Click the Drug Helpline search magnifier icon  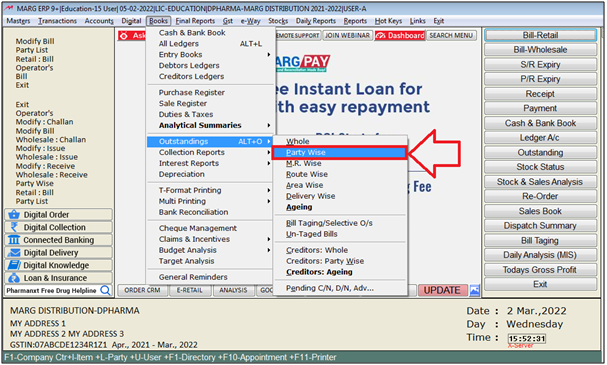(x=105, y=290)
